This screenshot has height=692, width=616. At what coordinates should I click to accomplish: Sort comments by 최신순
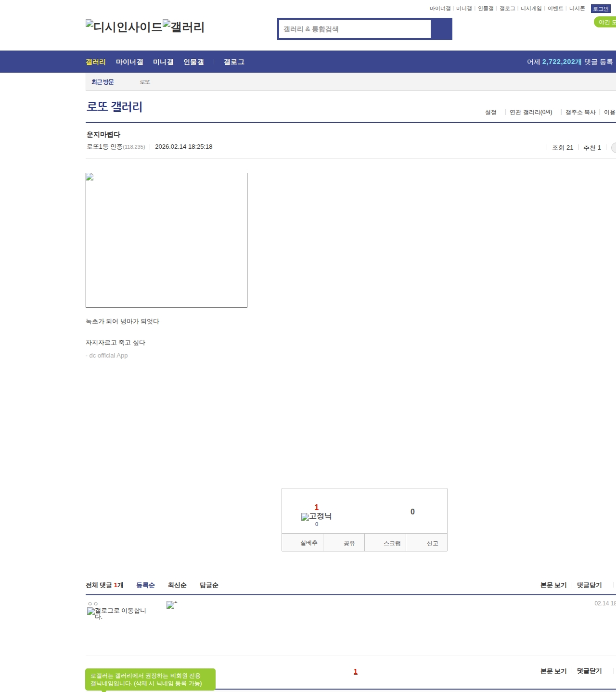pyautogui.click(x=177, y=585)
